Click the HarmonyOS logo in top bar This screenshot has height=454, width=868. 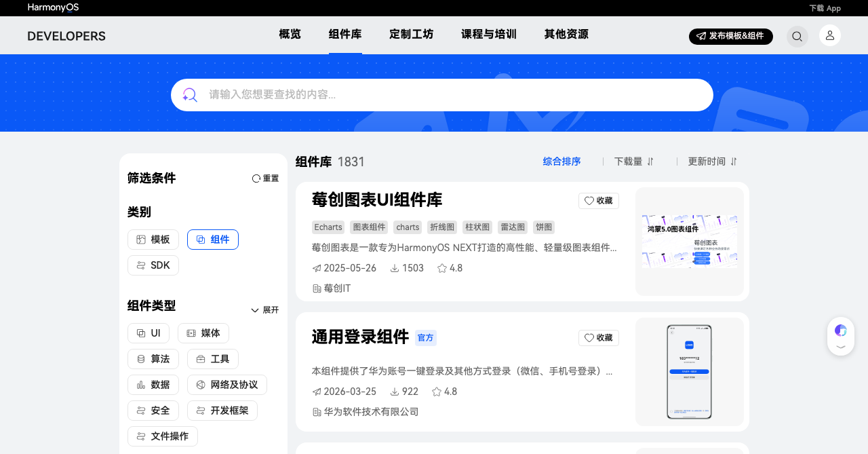pyautogui.click(x=53, y=7)
